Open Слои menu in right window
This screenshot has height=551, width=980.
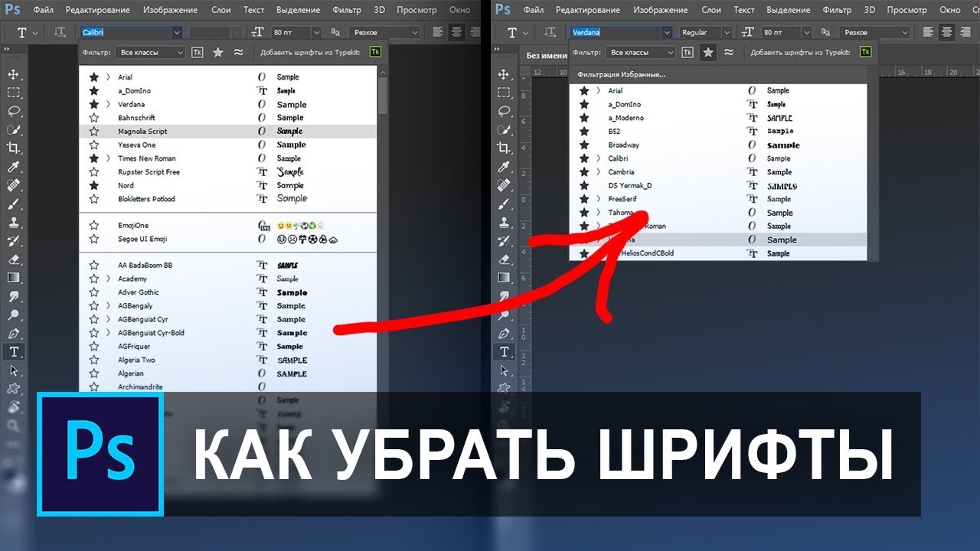pos(711,10)
